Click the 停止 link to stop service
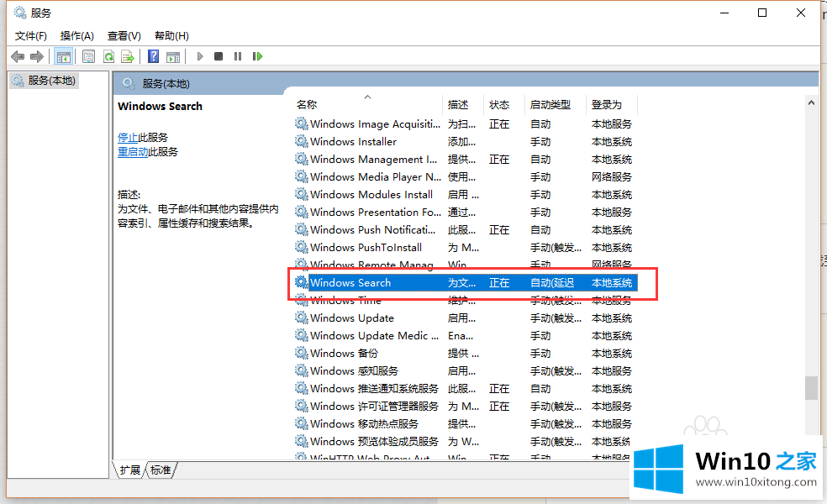 click(128, 137)
